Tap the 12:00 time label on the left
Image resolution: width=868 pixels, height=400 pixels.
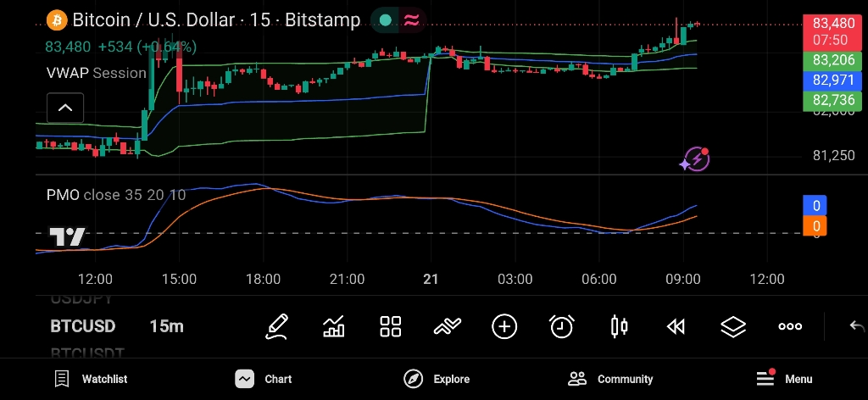(x=95, y=279)
